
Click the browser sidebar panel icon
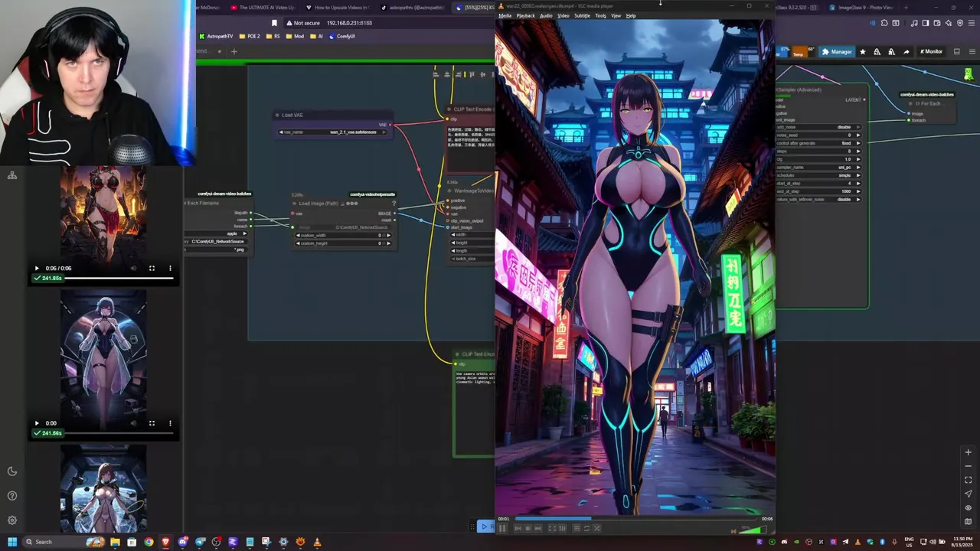[x=927, y=23]
